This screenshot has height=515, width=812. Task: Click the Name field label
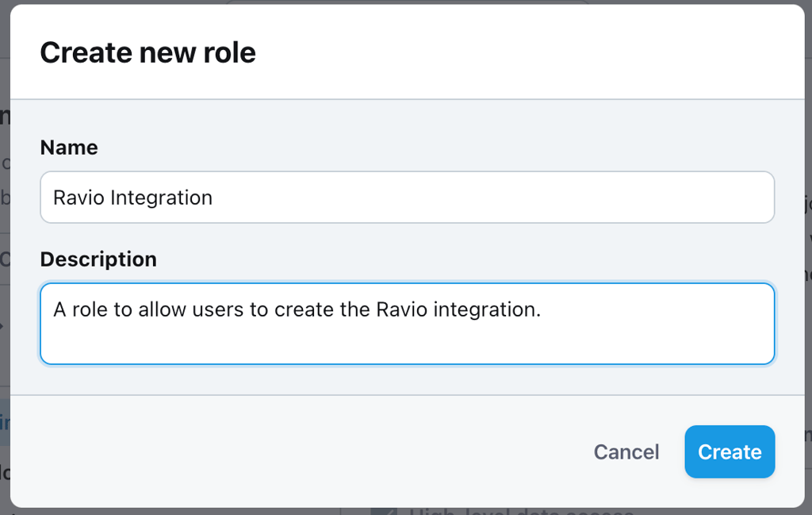(69, 148)
